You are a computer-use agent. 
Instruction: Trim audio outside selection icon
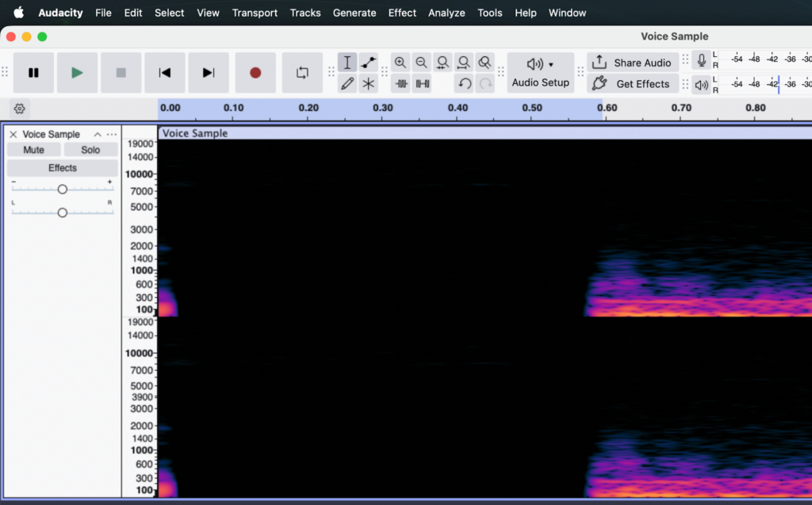pos(401,83)
